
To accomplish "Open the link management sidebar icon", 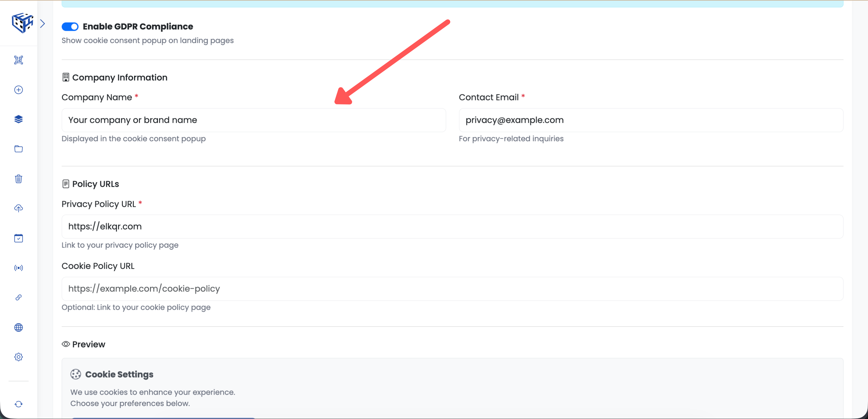I will point(19,298).
